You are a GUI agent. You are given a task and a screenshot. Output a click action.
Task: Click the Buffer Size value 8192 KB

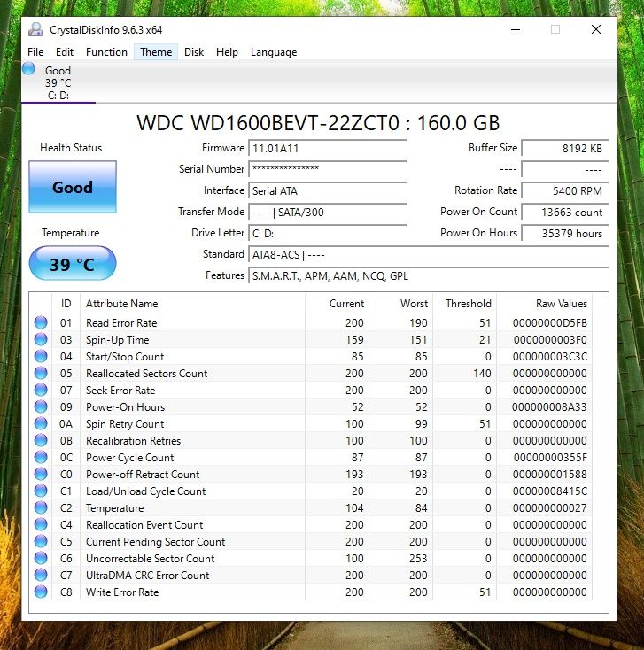565,149
